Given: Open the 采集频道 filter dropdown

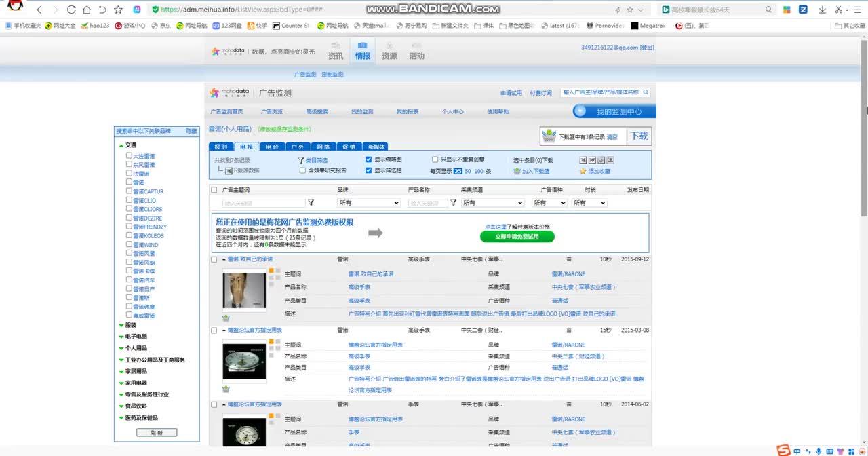Looking at the screenshot, I should 493,203.
